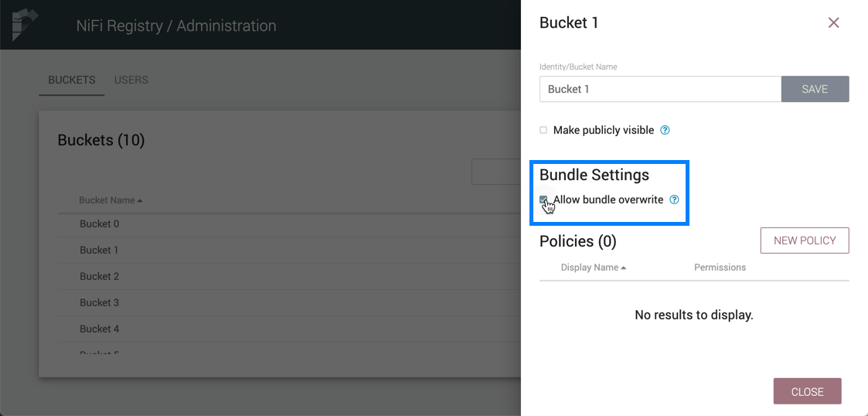Select Bucket 2 row in the list
This screenshot has width=868, height=416.
100,276
